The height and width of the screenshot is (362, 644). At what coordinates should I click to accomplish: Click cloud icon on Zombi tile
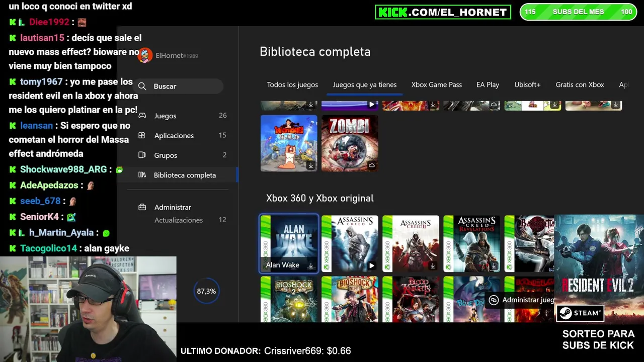pos(371,165)
